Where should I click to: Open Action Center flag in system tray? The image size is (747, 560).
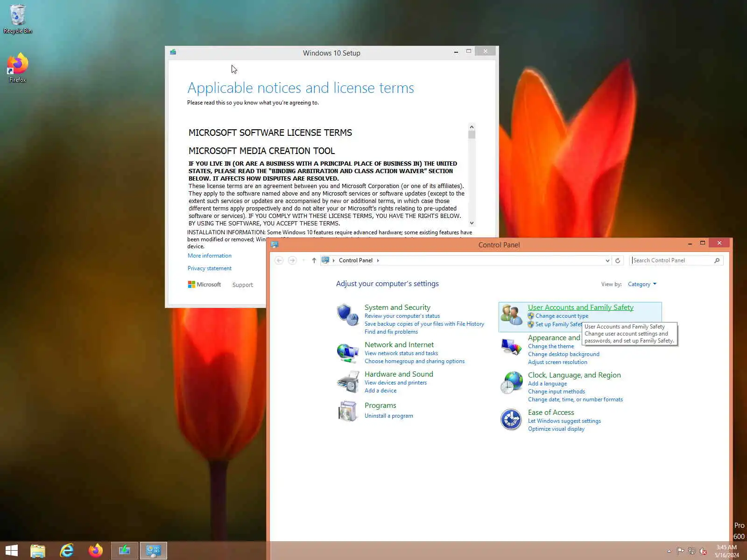click(x=681, y=551)
